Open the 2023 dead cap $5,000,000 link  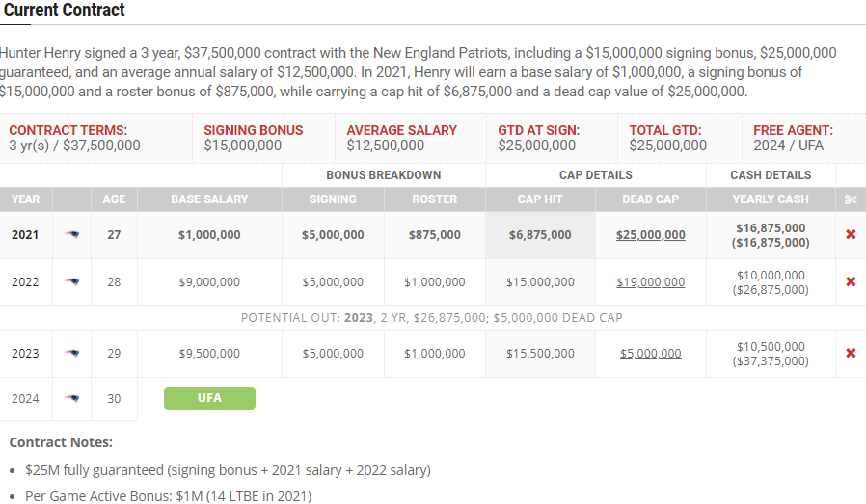[651, 354]
